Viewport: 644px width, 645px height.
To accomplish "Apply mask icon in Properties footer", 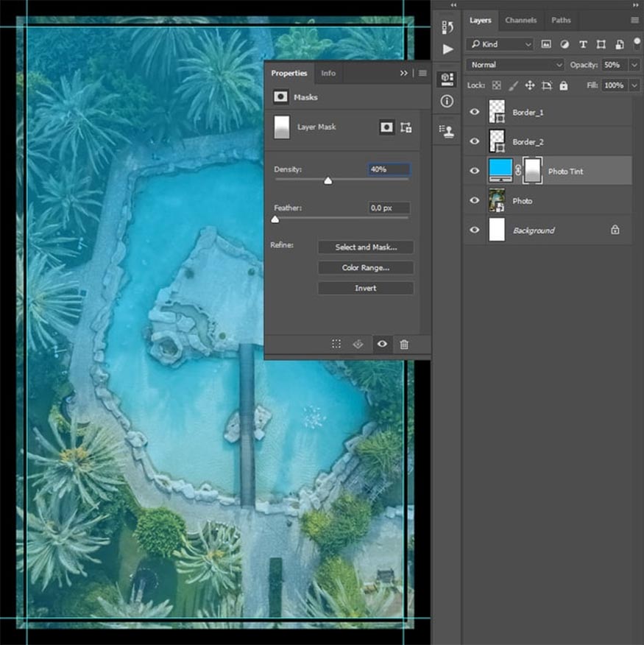I will pyautogui.click(x=358, y=344).
